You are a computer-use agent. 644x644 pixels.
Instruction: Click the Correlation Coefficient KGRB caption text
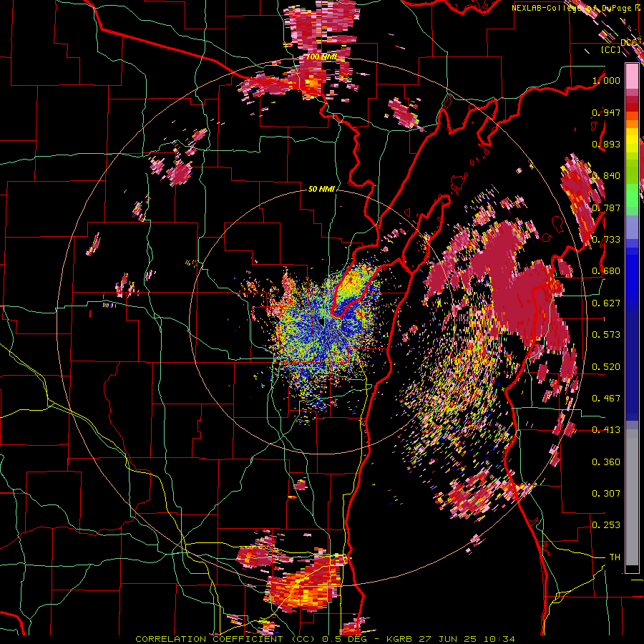click(325, 639)
